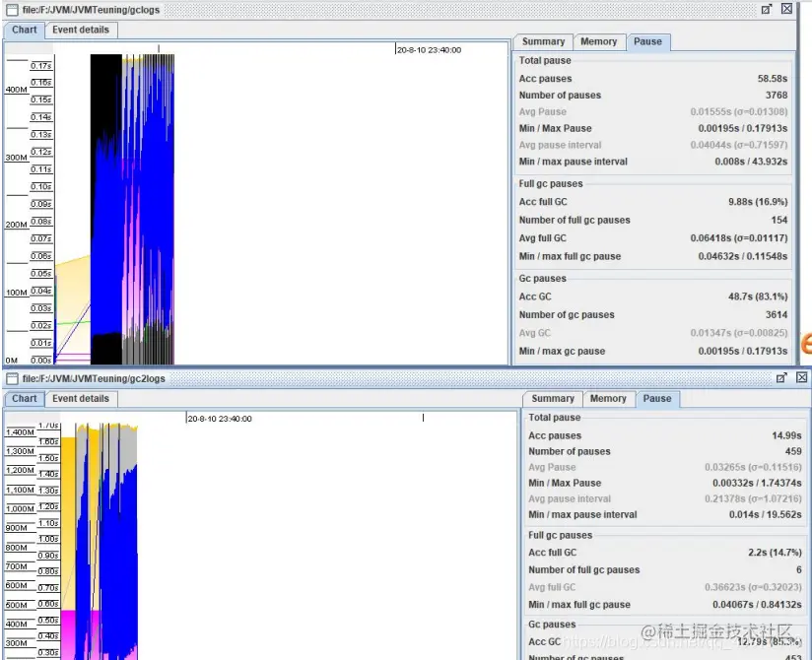Click the 0.36623s Avg full GC value
812x660 pixels.
(x=753, y=587)
